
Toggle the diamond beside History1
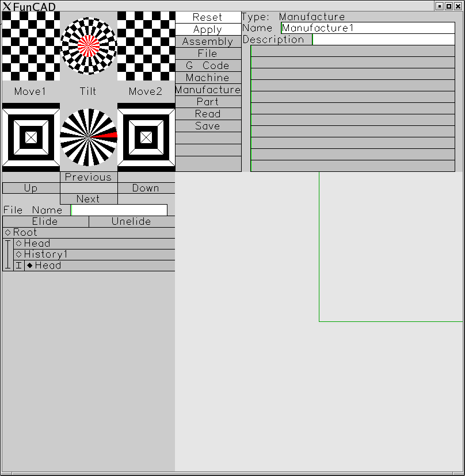(19, 255)
